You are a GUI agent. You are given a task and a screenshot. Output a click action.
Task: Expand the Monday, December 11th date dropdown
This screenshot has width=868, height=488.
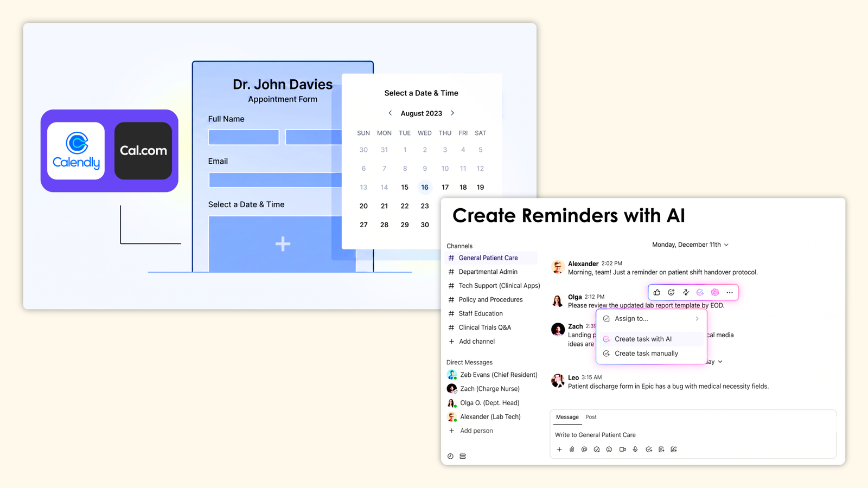[726, 245]
